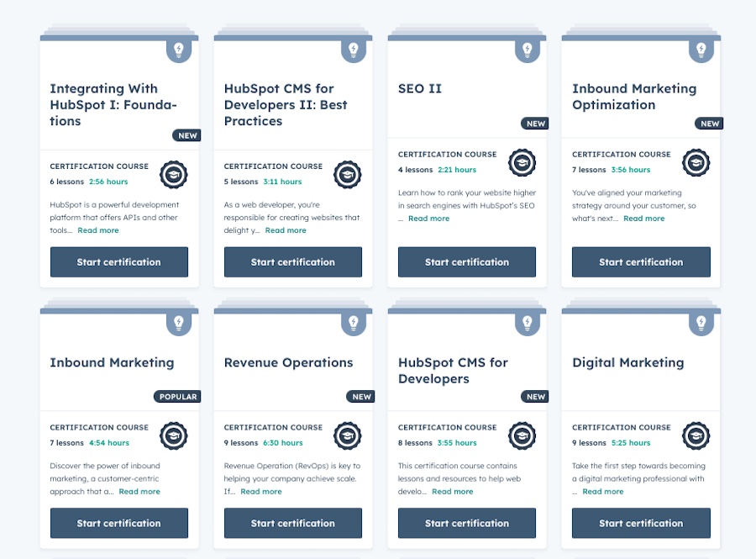The height and width of the screenshot is (559, 756).
Task: Open the SEO II course title
Action: click(x=420, y=89)
